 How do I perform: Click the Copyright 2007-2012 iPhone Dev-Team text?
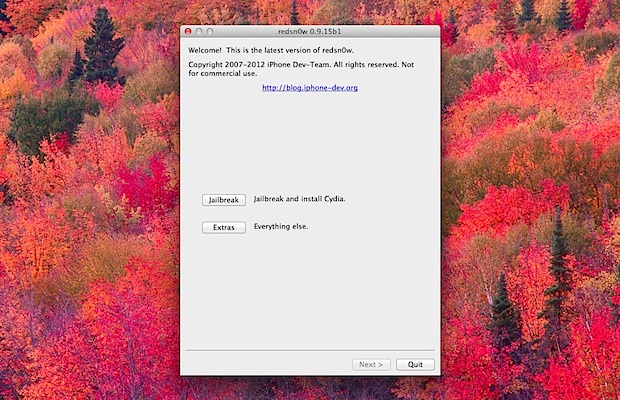tap(301, 69)
